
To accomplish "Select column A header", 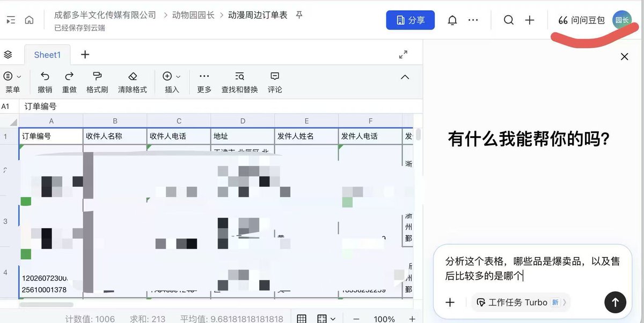I will 51,121.
